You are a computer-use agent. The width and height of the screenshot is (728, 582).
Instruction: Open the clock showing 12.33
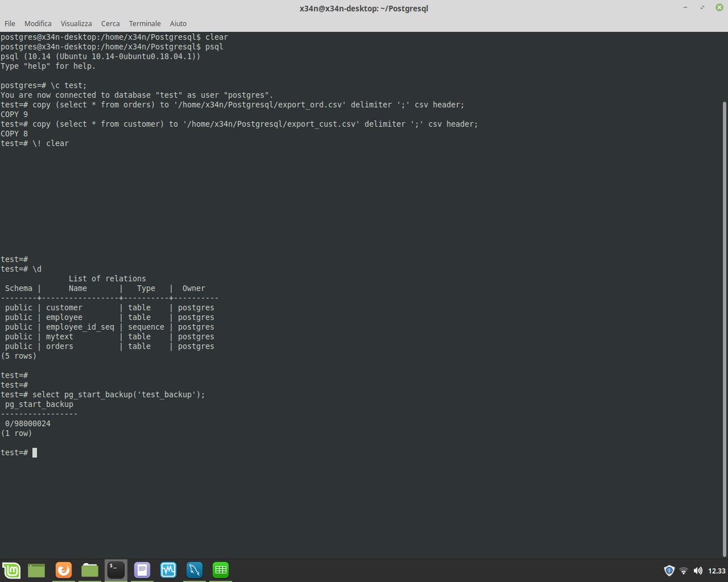[716, 571]
